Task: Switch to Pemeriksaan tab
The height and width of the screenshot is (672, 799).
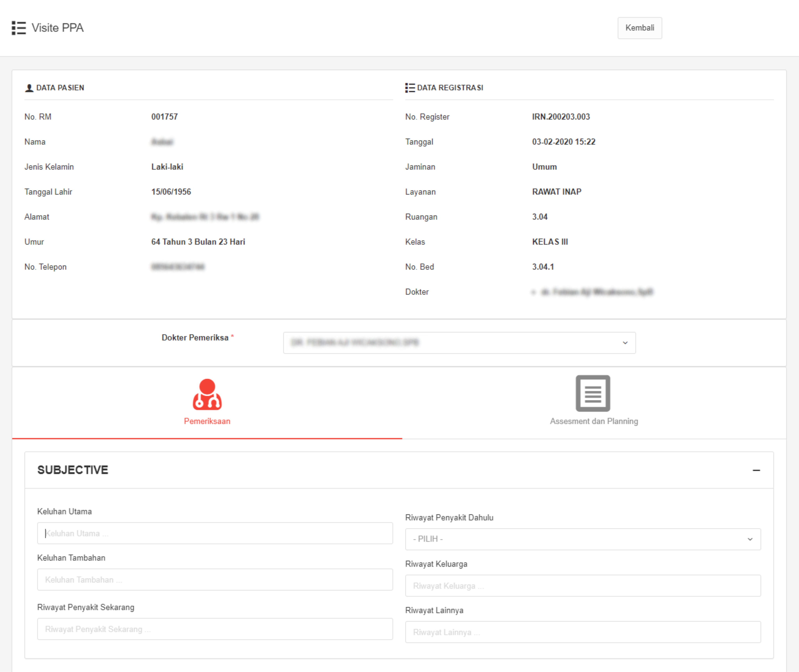Action: (x=207, y=421)
